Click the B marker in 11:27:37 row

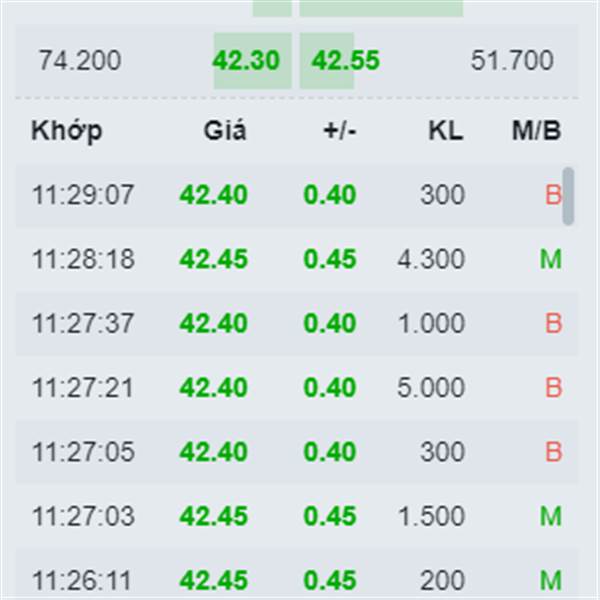pyautogui.click(x=554, y=323)
